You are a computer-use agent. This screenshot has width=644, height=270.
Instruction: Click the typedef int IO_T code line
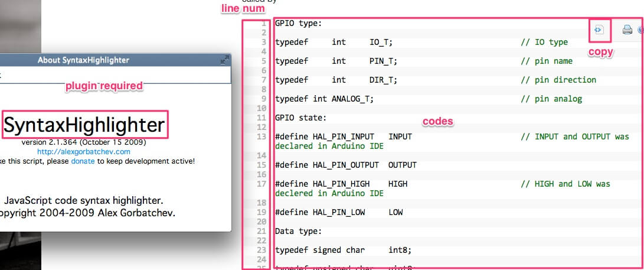334,42
